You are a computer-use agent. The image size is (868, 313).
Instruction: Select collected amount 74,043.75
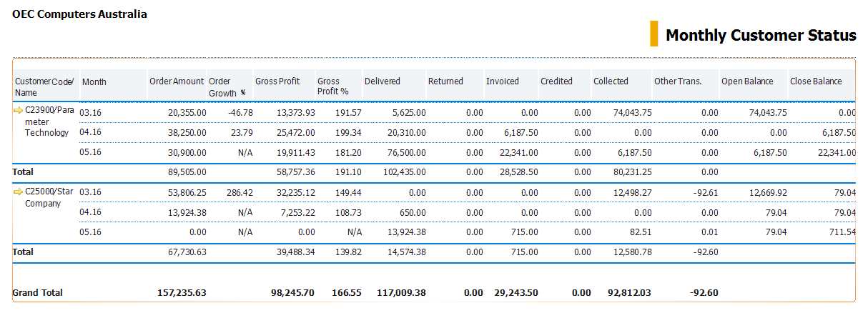(633, 113)
